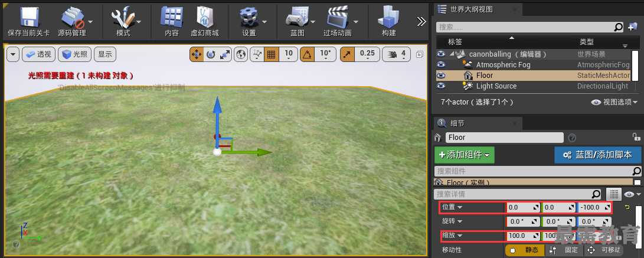Click the world outliner scrollbar
The image size is (644, 258).
point(635,64)
